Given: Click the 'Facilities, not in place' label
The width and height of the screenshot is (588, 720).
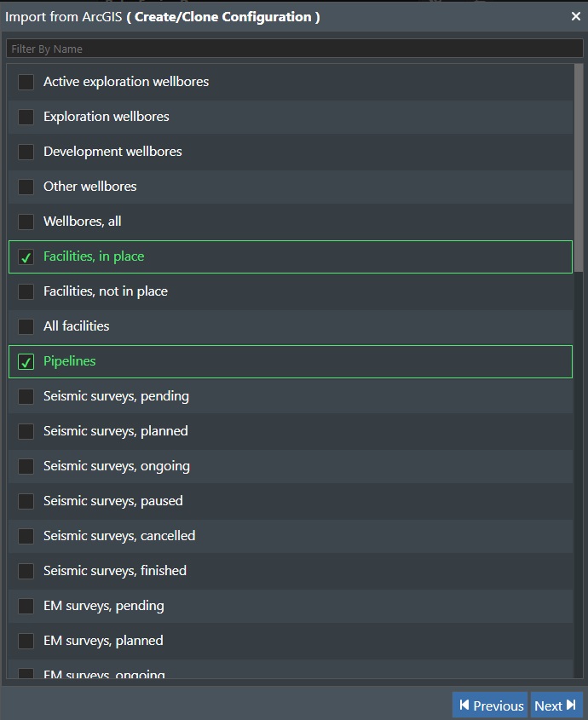Looking at the screenshot, I should point(106,291).
